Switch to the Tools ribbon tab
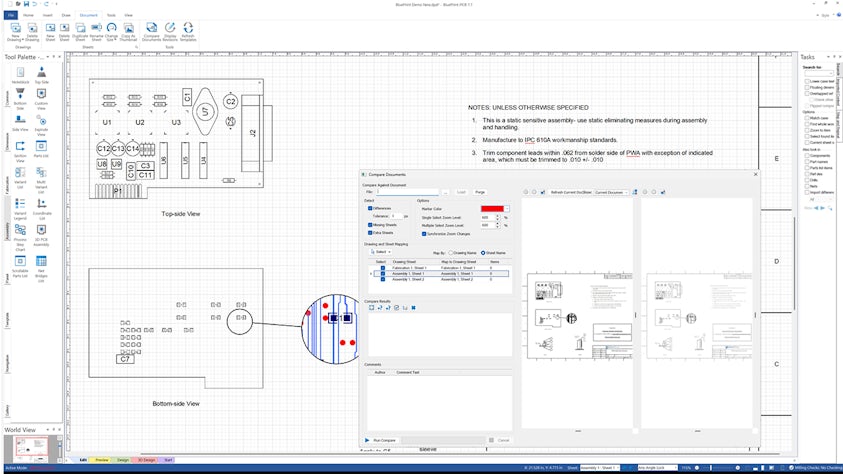Image resolution: width=843 pixels, height=474 pixels. (110, 16)
